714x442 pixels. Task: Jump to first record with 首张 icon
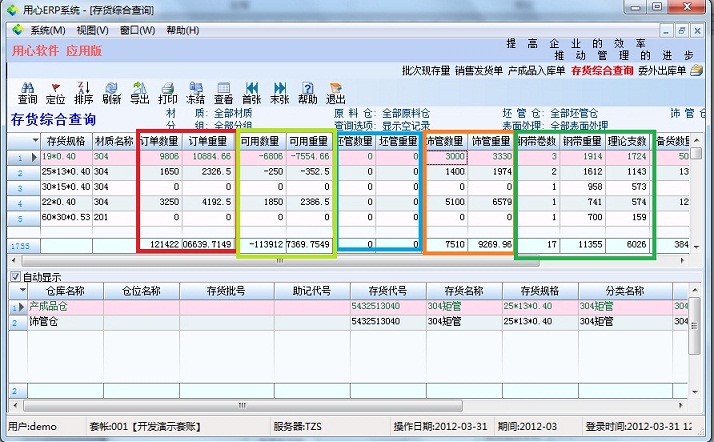coord(252,93)
